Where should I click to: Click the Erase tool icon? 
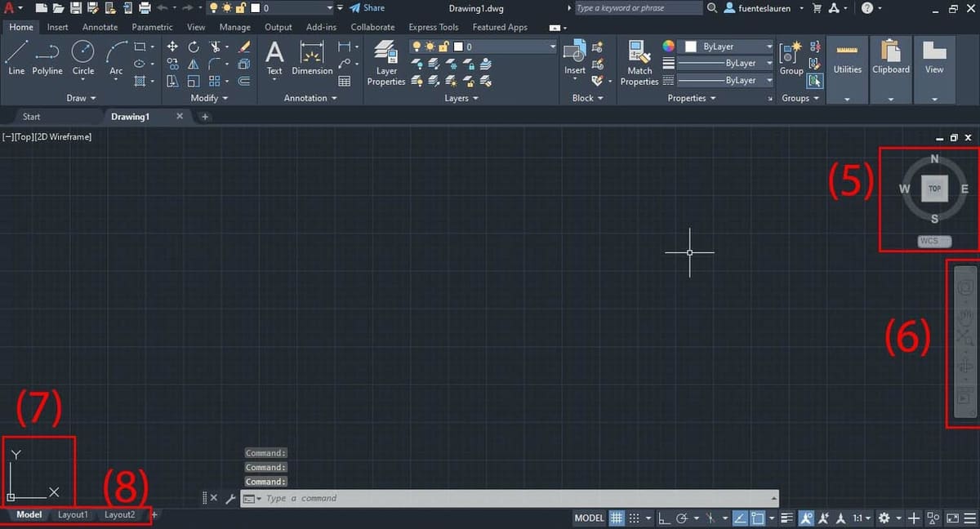click(243, 47)
